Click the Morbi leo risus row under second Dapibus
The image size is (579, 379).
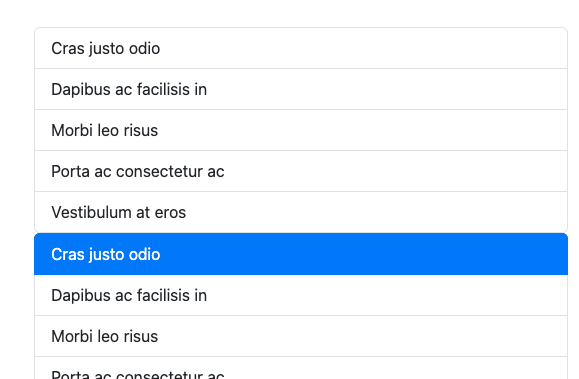click(301, 336)
